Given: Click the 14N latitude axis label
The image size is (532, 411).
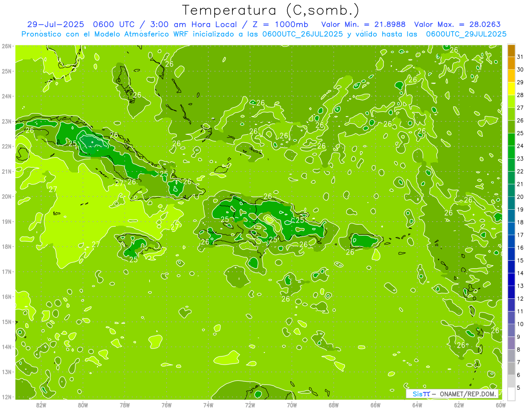Looking at the screenshot, I should pos(6,347).
